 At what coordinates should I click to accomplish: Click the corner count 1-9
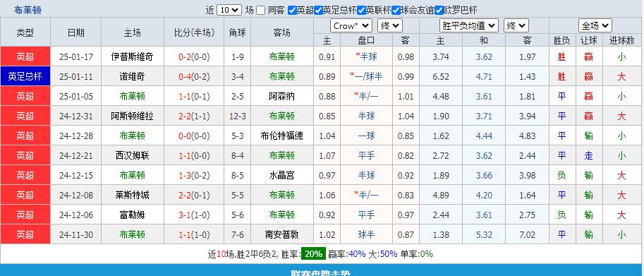point(238,56)
